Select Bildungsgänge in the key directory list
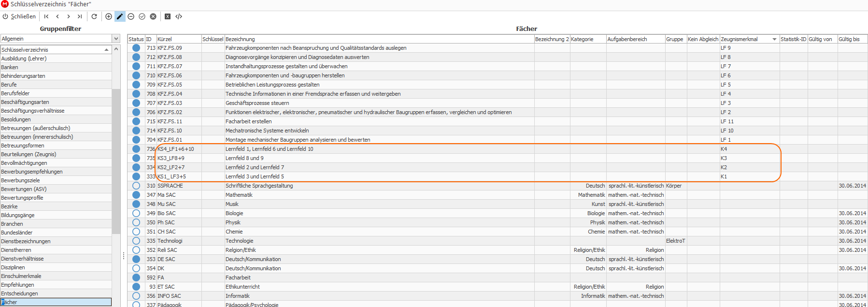 18,215
